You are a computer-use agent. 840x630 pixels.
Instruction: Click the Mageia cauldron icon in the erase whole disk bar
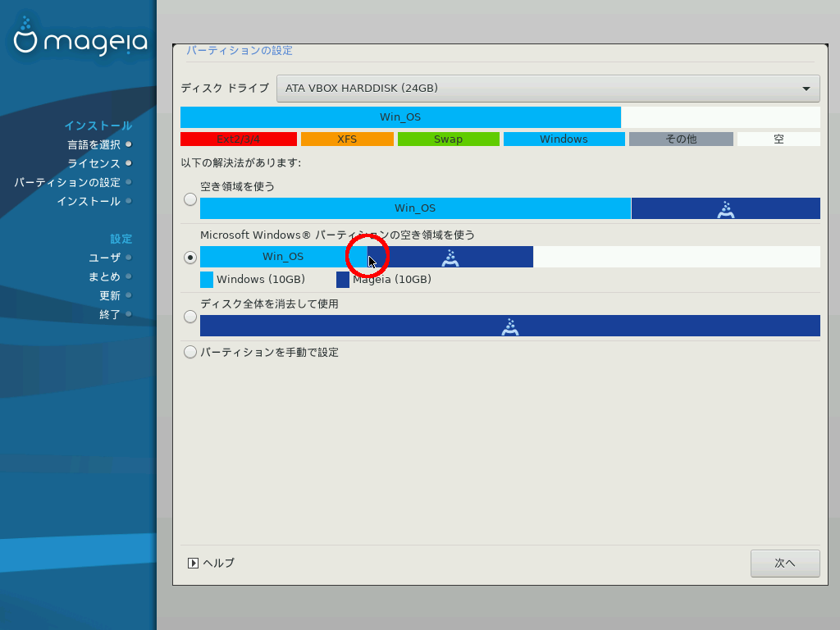point(510,326)
